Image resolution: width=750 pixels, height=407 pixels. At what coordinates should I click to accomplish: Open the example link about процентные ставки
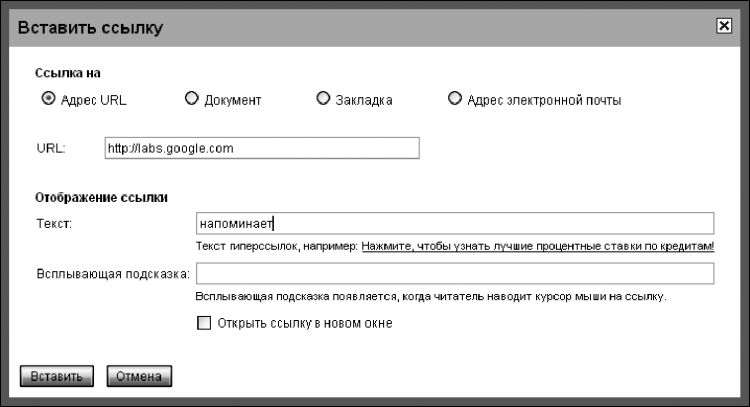537,246
